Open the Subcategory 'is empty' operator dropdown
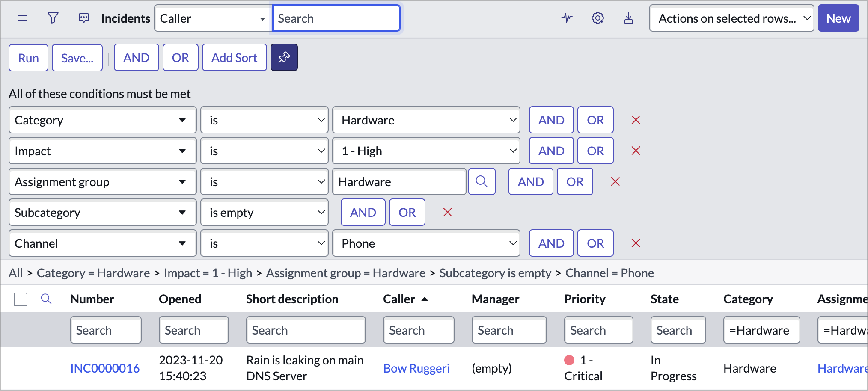The image size is (868, 391). coord(264,212)
